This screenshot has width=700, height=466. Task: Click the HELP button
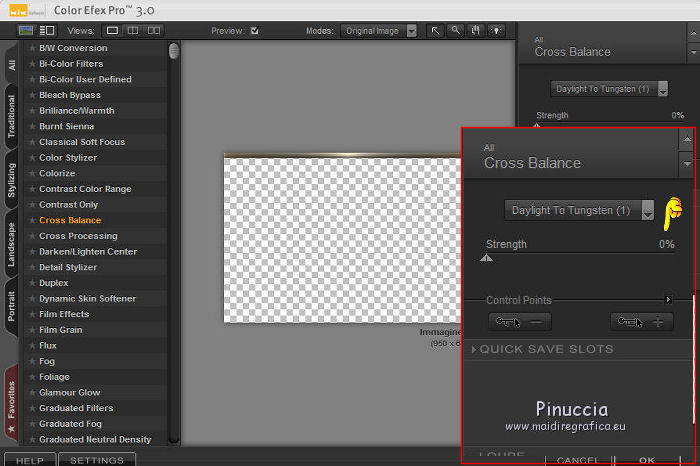[x=30, y=460]
